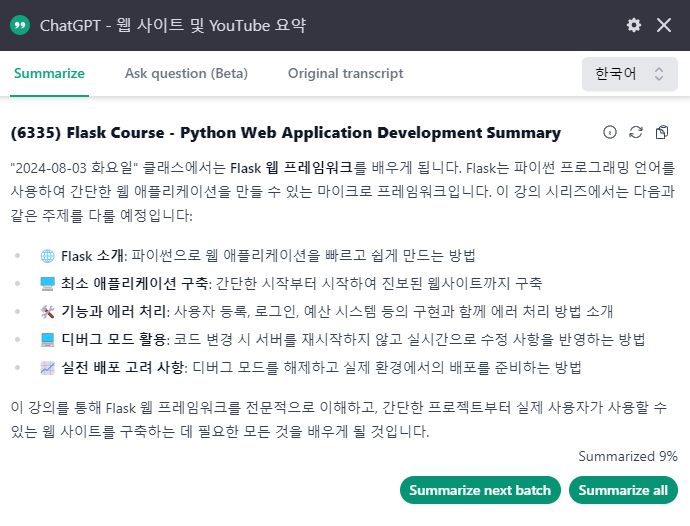Open the 한국어 language dropdown
This screenshot has width=690, height=526.
[x=630, y=74]
